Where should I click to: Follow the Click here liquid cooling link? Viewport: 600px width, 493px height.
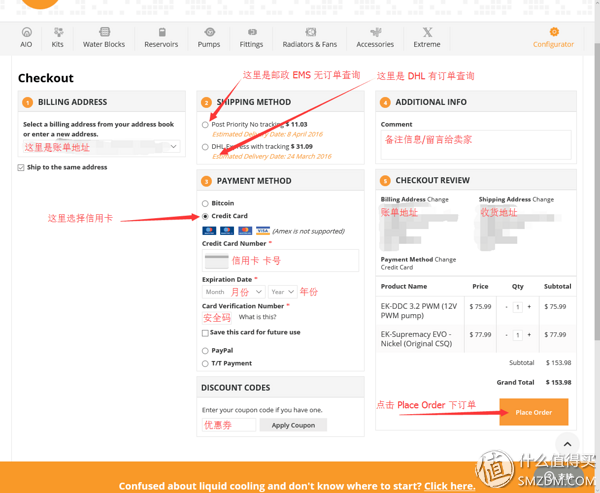point(450,486)
